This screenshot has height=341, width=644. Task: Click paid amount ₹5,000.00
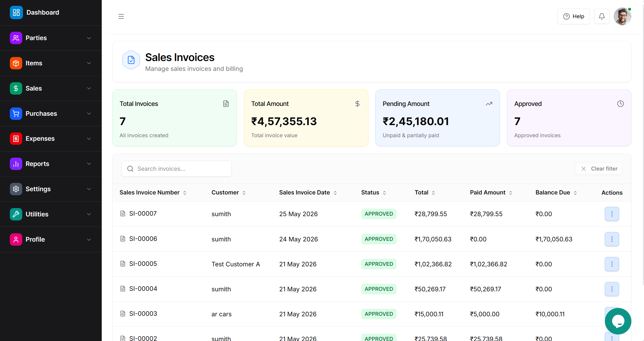485,314
